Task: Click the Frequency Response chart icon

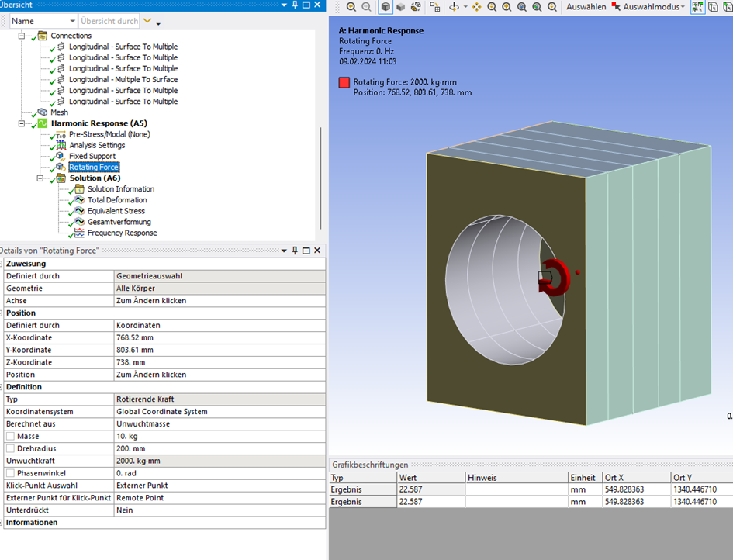Action: (x=78, y=233)
